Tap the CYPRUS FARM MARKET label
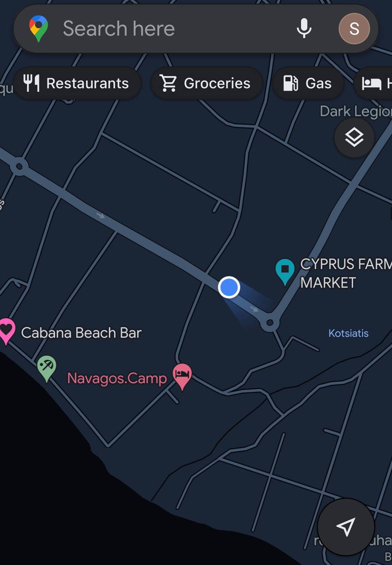 346,273
